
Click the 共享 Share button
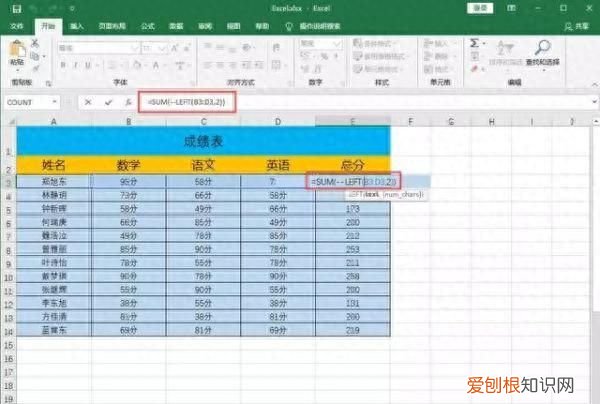[x=577, y=26]
